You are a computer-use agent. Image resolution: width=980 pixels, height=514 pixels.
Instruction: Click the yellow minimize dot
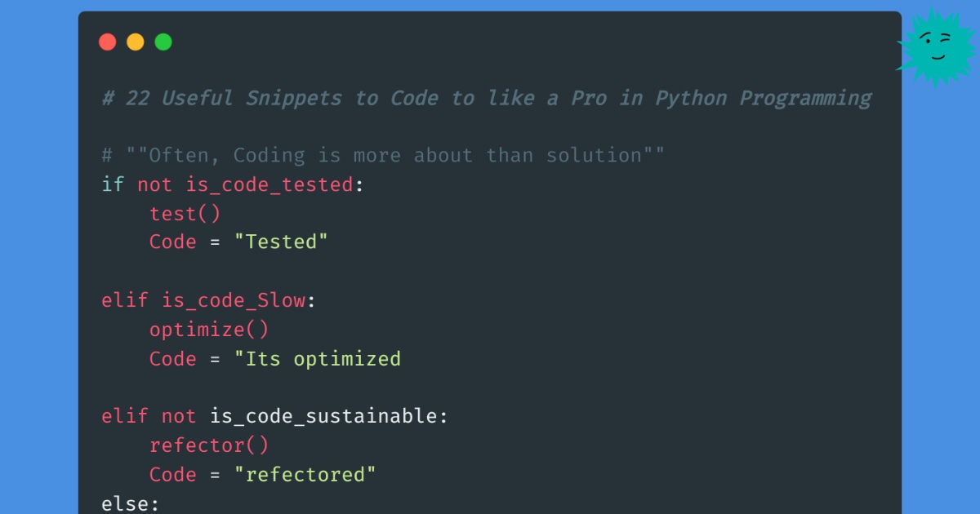point(136,42)
